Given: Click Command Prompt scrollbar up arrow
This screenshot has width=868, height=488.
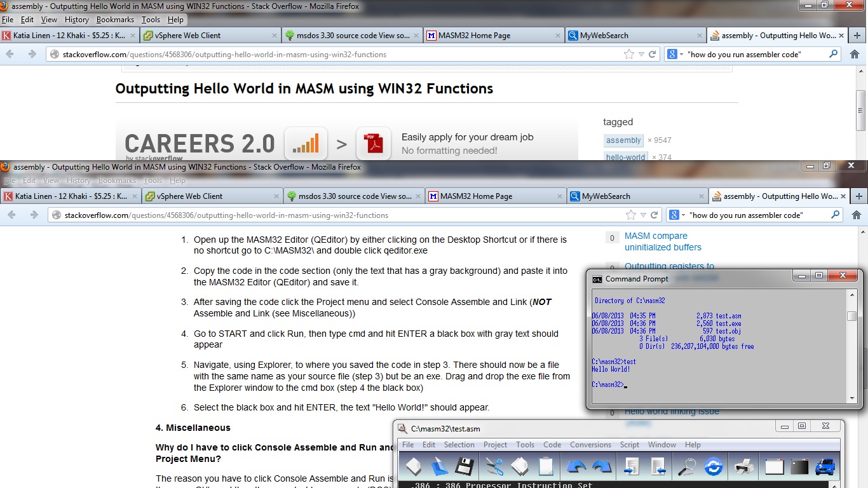Looking at the screenshot, I should tap(851, 296).
